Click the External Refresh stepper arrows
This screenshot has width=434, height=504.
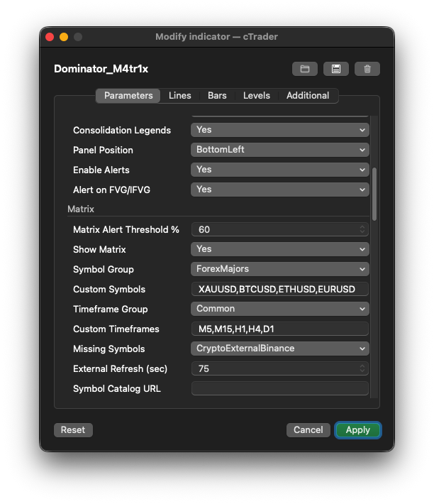coord(362,368)
